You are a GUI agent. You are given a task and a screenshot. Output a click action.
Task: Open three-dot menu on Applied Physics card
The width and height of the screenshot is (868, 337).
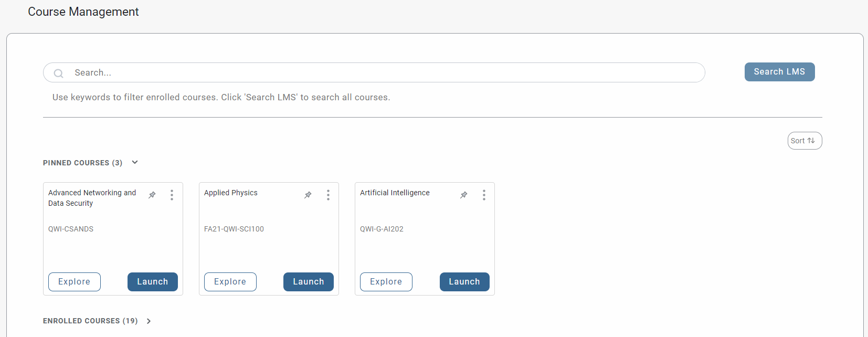pyautogui.click(x=328, y=195)
